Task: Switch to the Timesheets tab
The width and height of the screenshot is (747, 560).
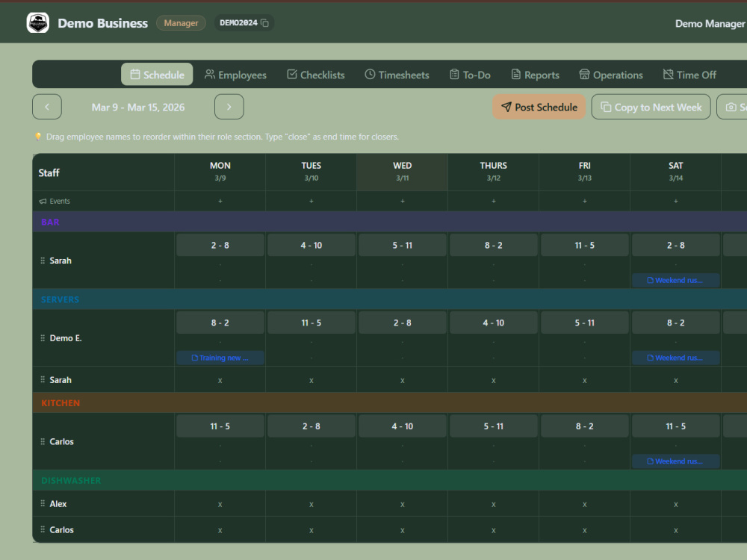Action: 397,75
